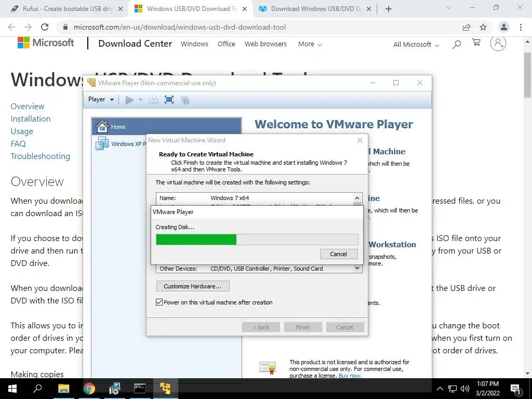This screenshot has width=532, height=399.
Task: Toggle Power on this virtual machine checkbox
Action: coord(159,302)
